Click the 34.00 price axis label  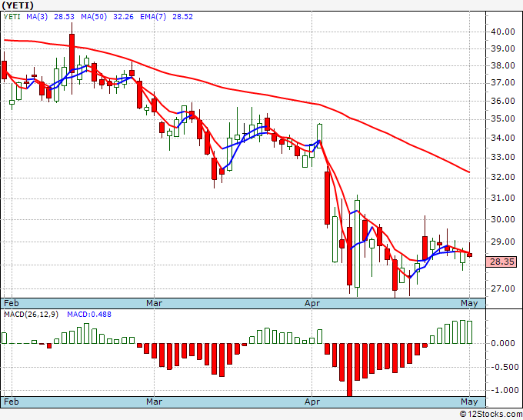coord(503,138)
